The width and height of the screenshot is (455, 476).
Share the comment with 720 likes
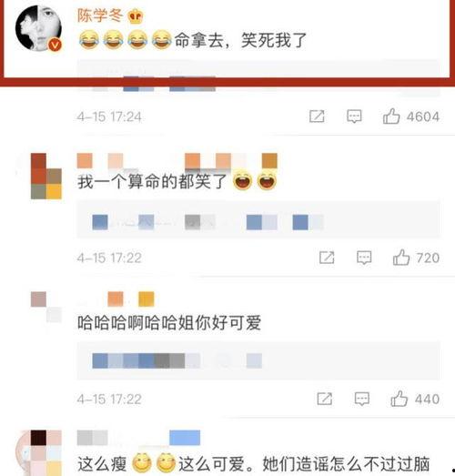pyautogui.click(x=327, y=258)
